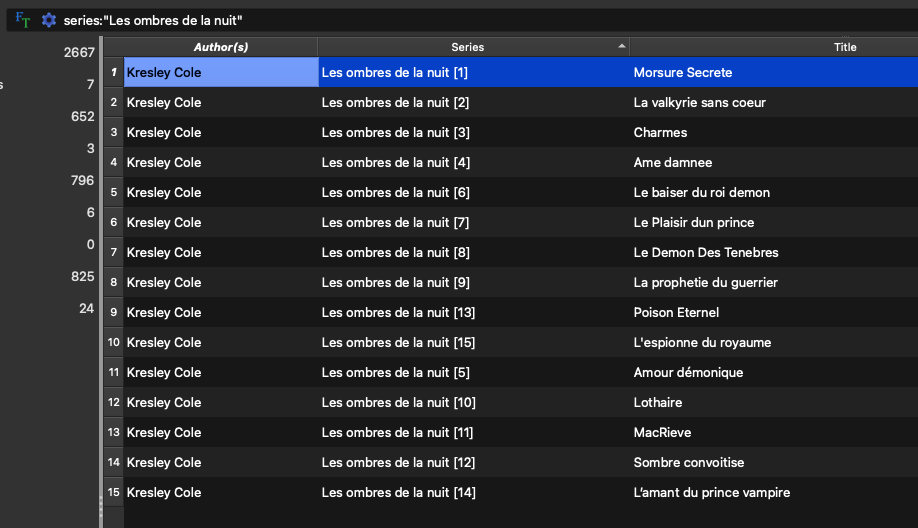Click row header number 15
Viewport: 918px width, 528px height.
click(x=114, y=492)
